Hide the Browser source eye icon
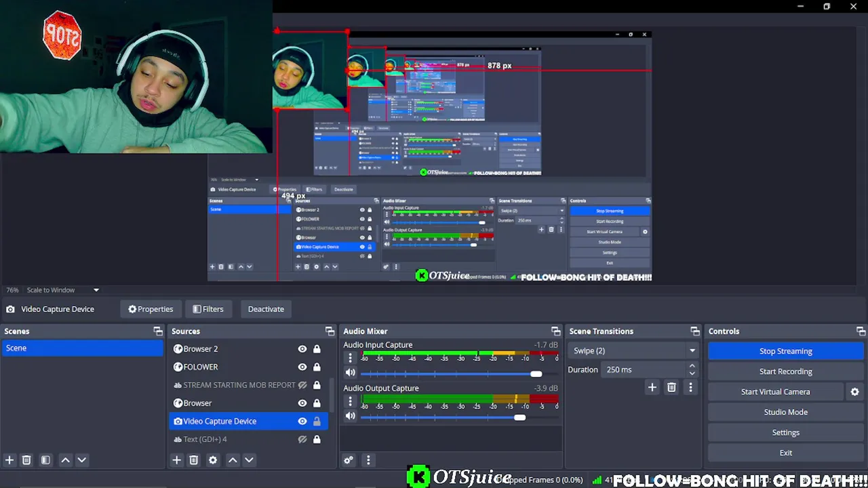Screen dimensions: 868x488 (302, 403)
